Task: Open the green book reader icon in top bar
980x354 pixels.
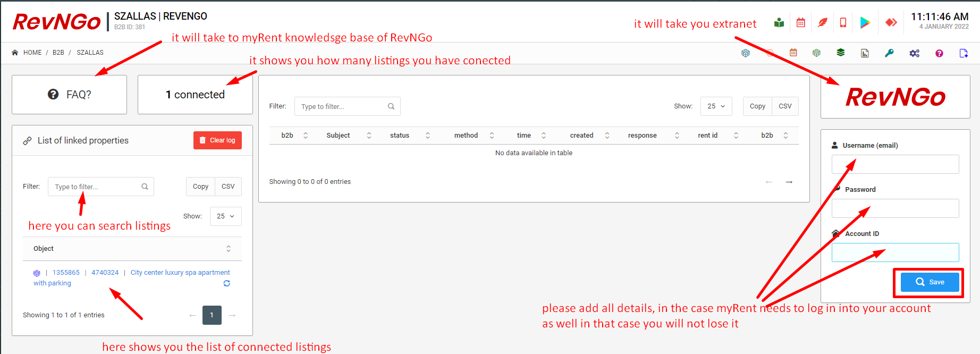Action: (779, 22)
